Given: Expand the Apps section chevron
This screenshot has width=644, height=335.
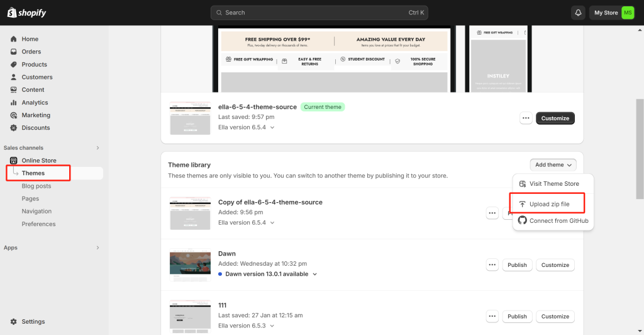Looking at the screenshot, I should [97, 248].
